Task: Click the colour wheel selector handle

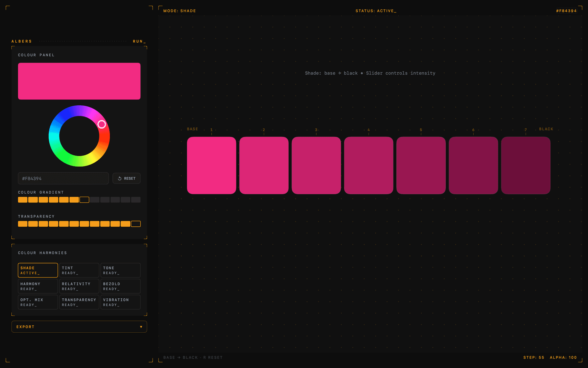Action: pyautogui.click(x=102, y=124)
